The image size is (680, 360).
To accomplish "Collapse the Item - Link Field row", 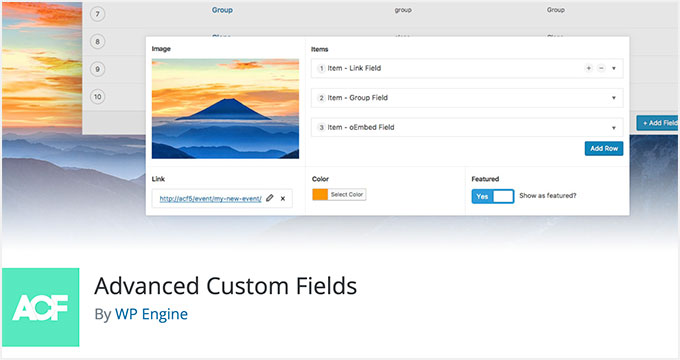I will pos(614,69).
